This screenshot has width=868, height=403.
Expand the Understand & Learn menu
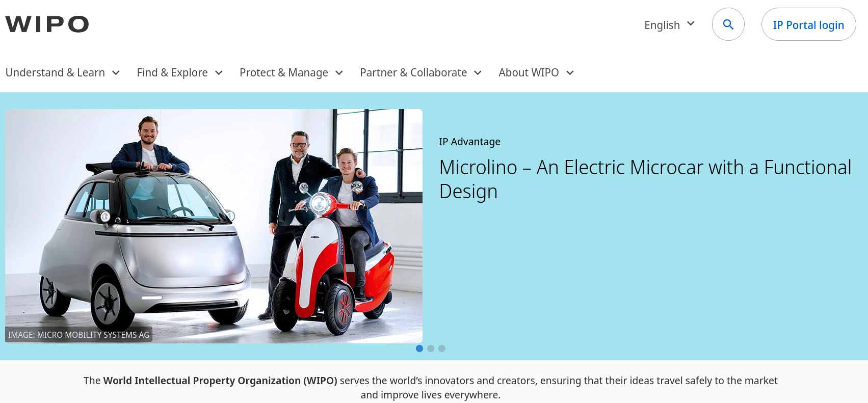pos(63,73)
